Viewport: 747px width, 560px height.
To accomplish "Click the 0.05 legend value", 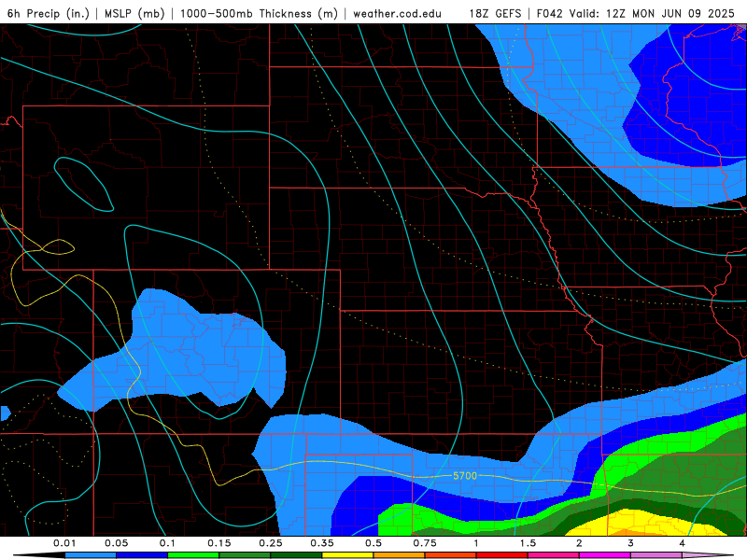I will tap(116, 543).
